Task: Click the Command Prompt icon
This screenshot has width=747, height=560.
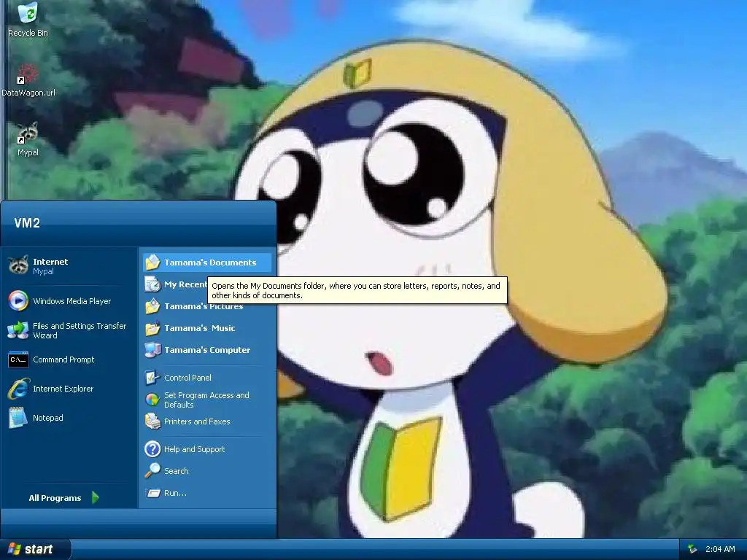Action: coord(18,359)
